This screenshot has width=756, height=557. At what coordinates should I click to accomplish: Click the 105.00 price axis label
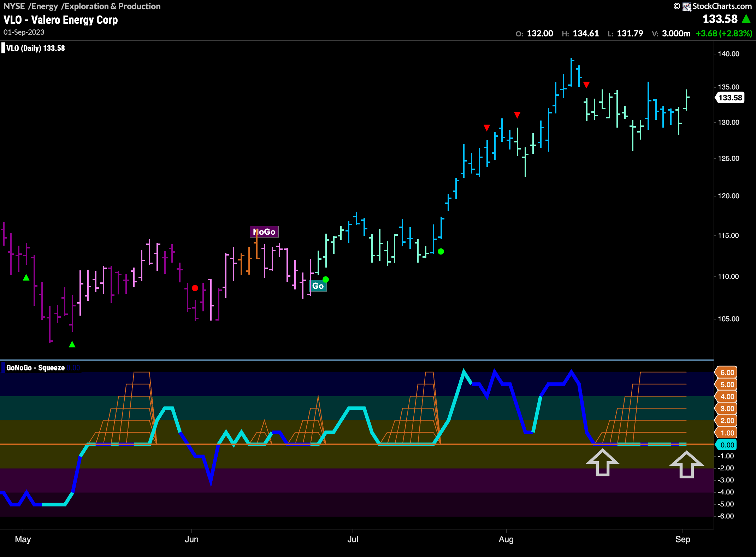(x=728, y=319)
